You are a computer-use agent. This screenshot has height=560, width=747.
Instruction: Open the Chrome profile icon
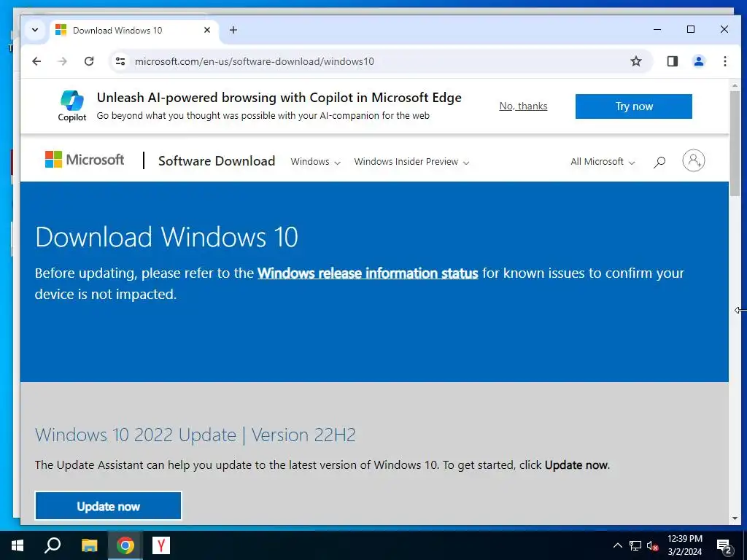pos(698,61)
